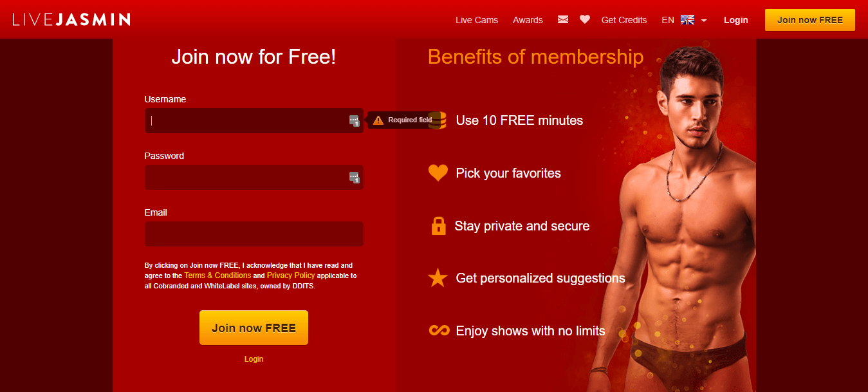This screenshot has width=868, height=392.
Task: Click the orange heart beside Pick your favorites
Action: 438,173
